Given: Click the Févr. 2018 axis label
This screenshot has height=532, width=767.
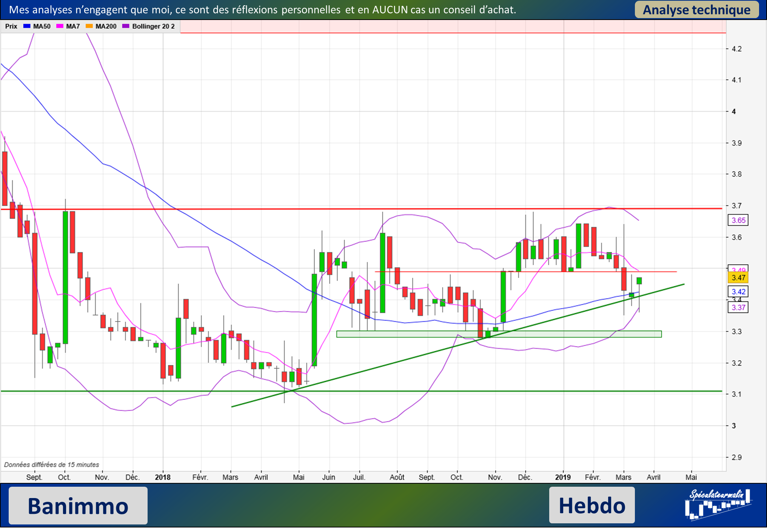Looking at the screenshot, I should [200, 477].
